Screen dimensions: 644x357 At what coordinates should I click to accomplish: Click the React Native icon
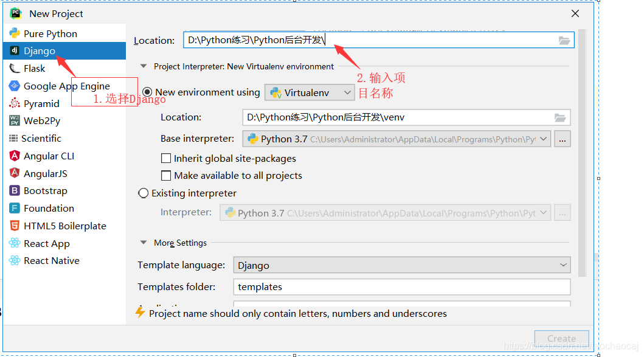(15, 260)
